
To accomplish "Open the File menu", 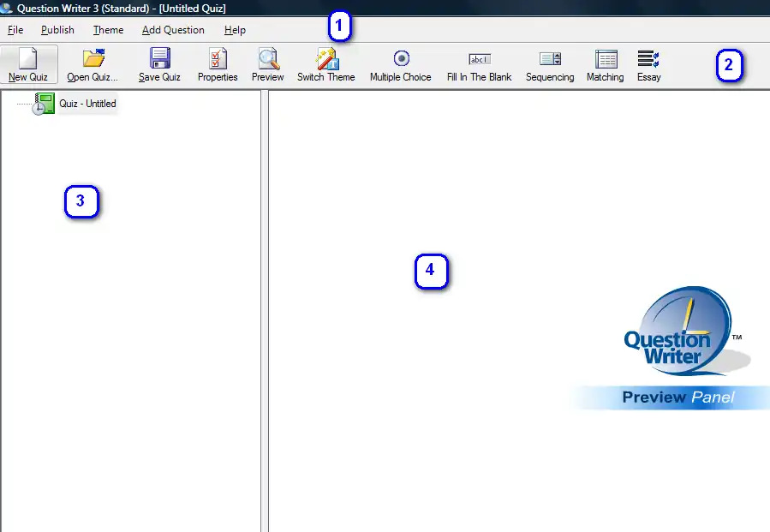I will coord(15,30).
